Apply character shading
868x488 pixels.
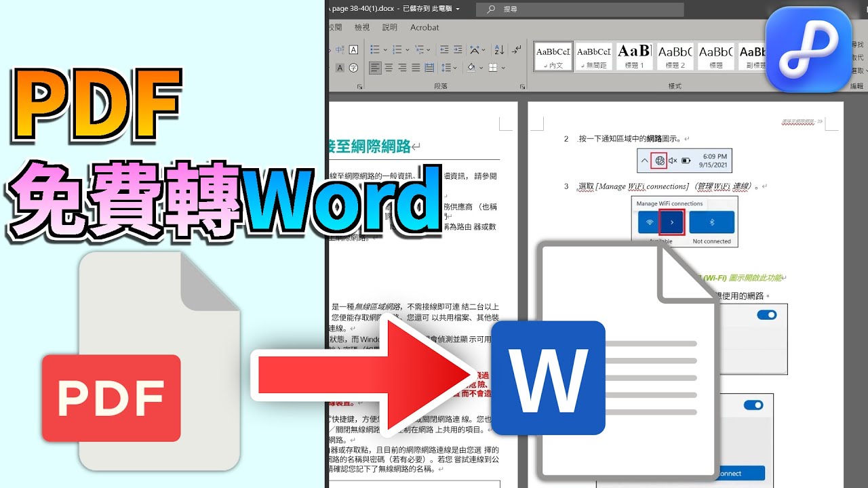340,68
